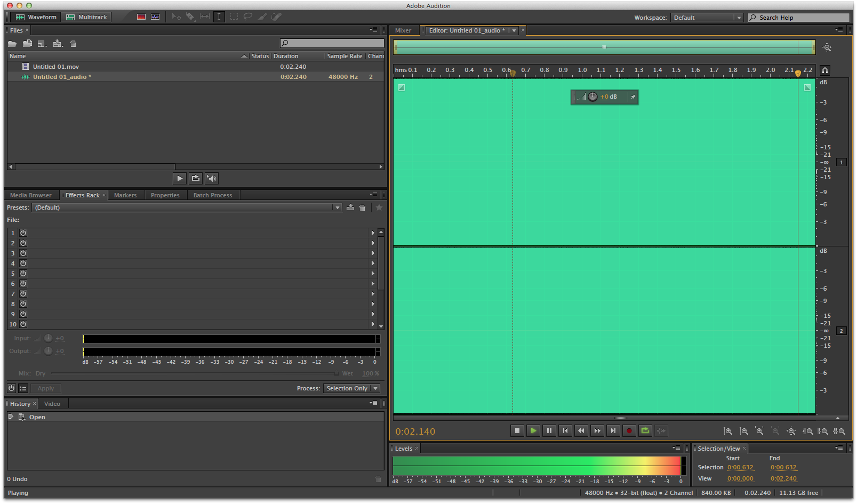857x504 pixels.
Task: Click the Import File icon
Action: point(27,44)
